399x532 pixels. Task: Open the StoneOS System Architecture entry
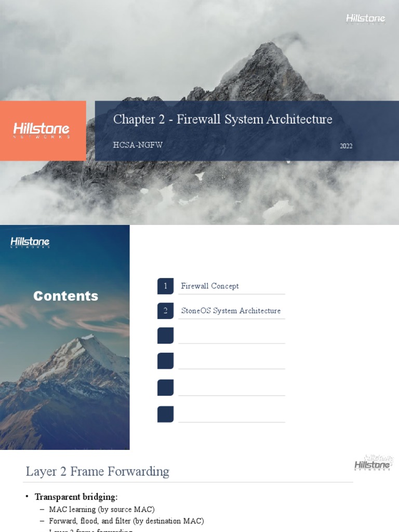(x=231, y=311)
